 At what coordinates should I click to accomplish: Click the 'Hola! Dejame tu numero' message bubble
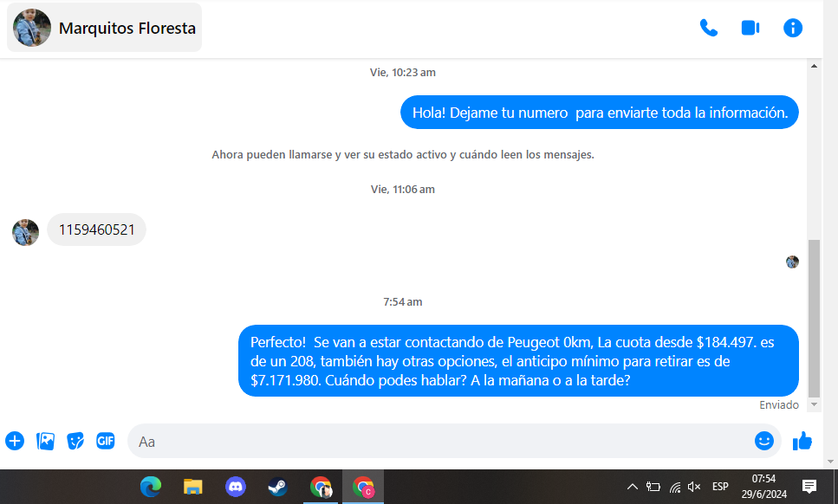click(x=600, y=113)
